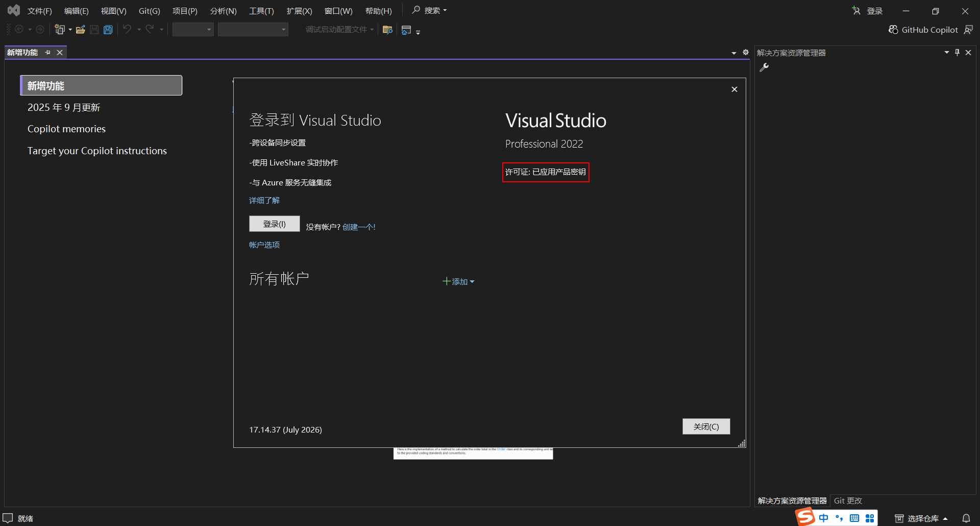Toggle auto-hide pin on Solution Explorer
The width and height of the screenshot is (980, 526).
(958, 53)
